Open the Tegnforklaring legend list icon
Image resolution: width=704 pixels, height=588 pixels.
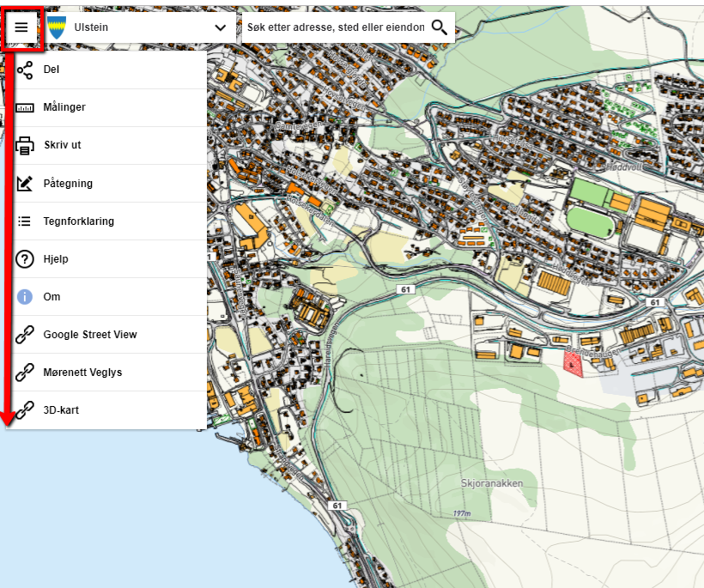tap(25, 221)
